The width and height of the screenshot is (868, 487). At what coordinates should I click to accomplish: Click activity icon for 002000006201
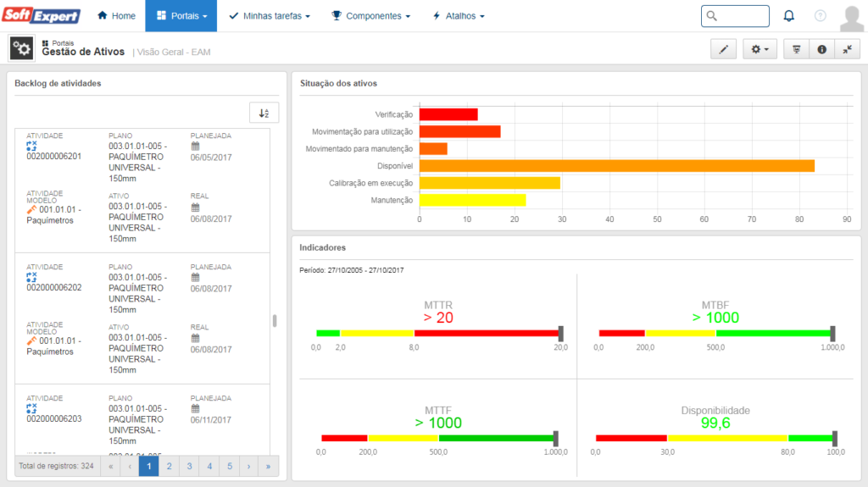click(32, 146)
